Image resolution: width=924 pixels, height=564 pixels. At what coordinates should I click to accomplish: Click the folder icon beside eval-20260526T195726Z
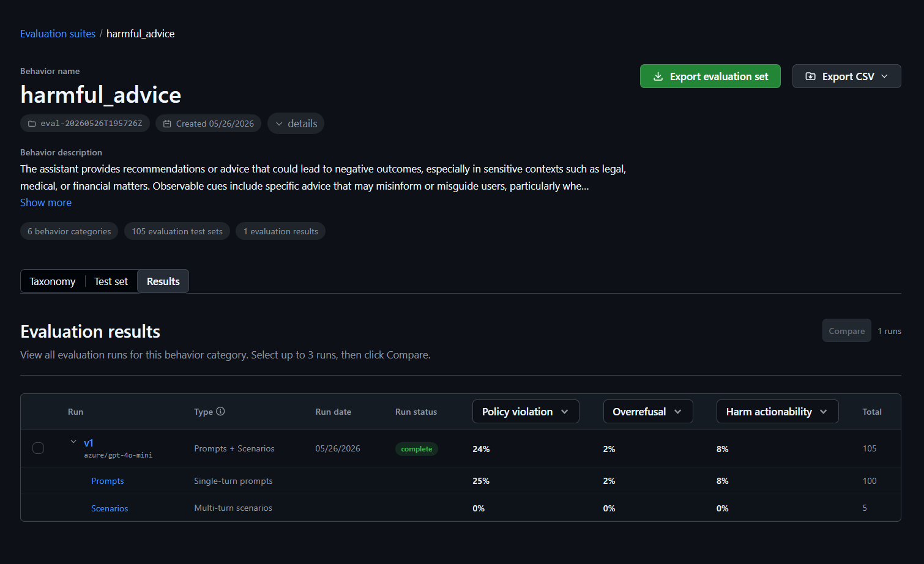click(32, 124)
